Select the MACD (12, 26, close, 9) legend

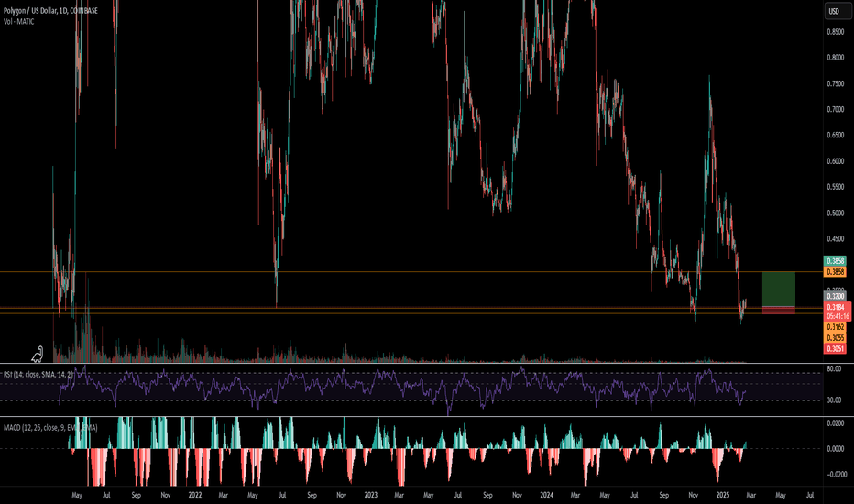pos(50,428)
